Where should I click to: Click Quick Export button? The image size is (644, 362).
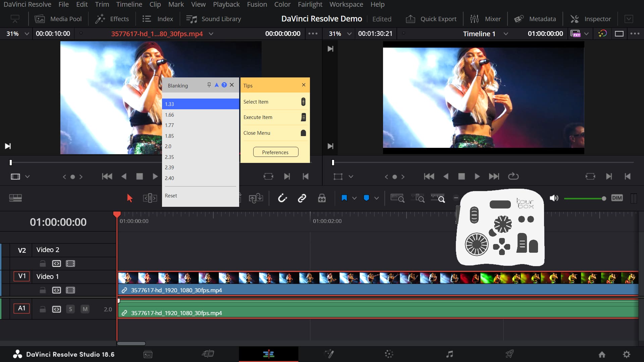[x=431, y=19]
